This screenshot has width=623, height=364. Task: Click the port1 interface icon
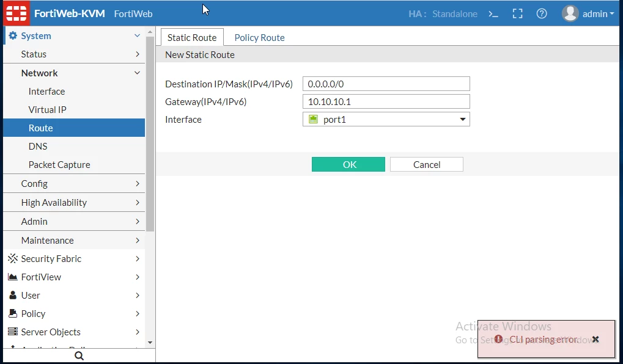[313, 120]
